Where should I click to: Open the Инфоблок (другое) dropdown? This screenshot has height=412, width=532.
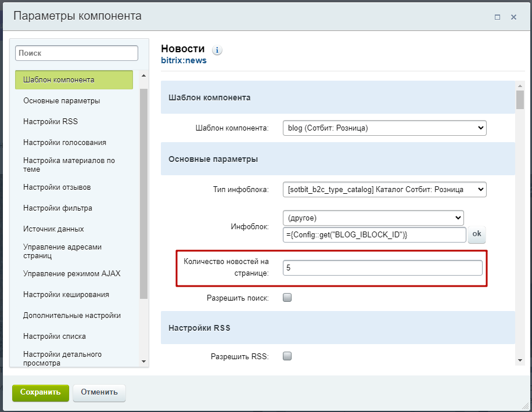373,218
